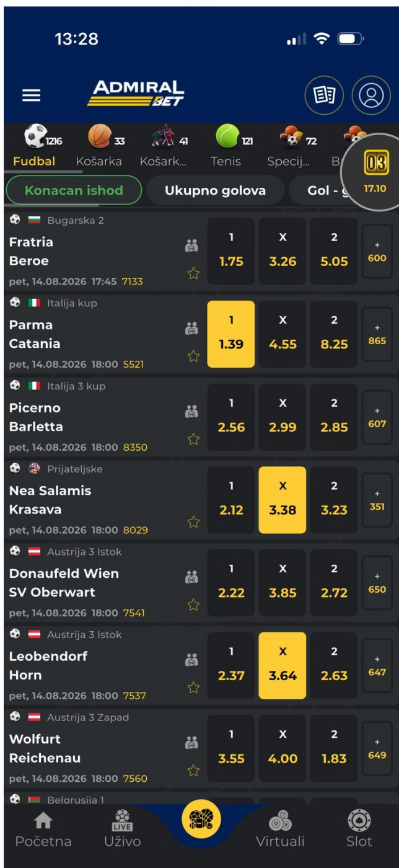Tap the betslip counter bubble showing 17.10
Viewport: 399px width, 868px height.
point(374,172)
